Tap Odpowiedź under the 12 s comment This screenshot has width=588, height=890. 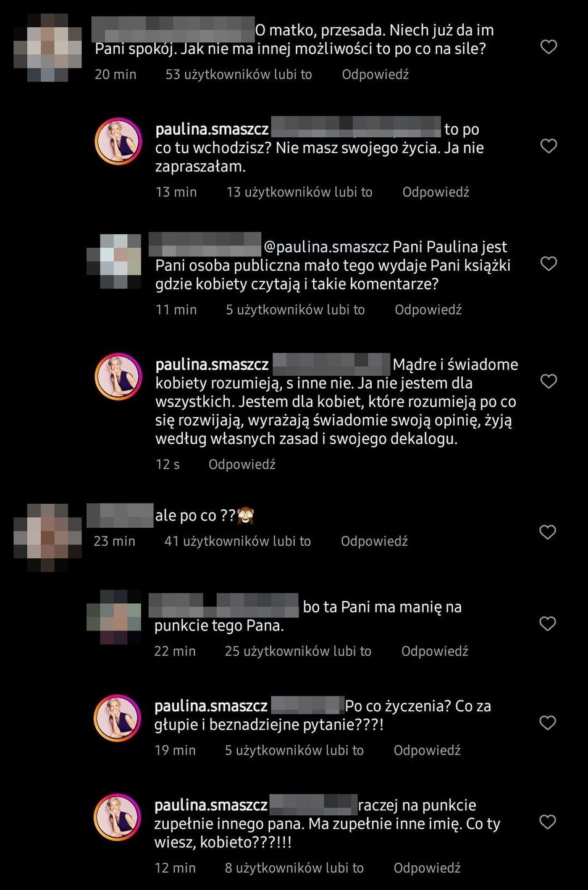(242, 464)
